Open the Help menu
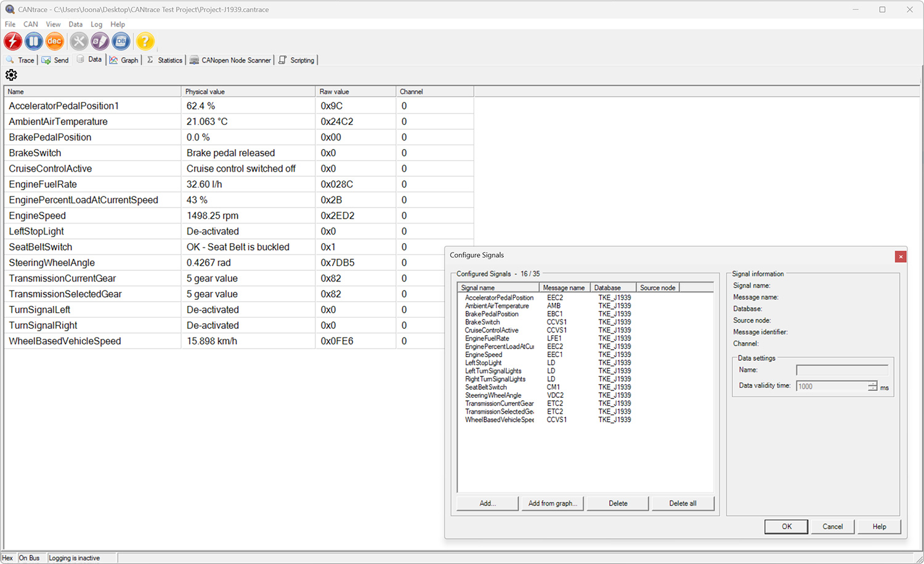Viewport: 924px width, 564px height. (118, 24)
